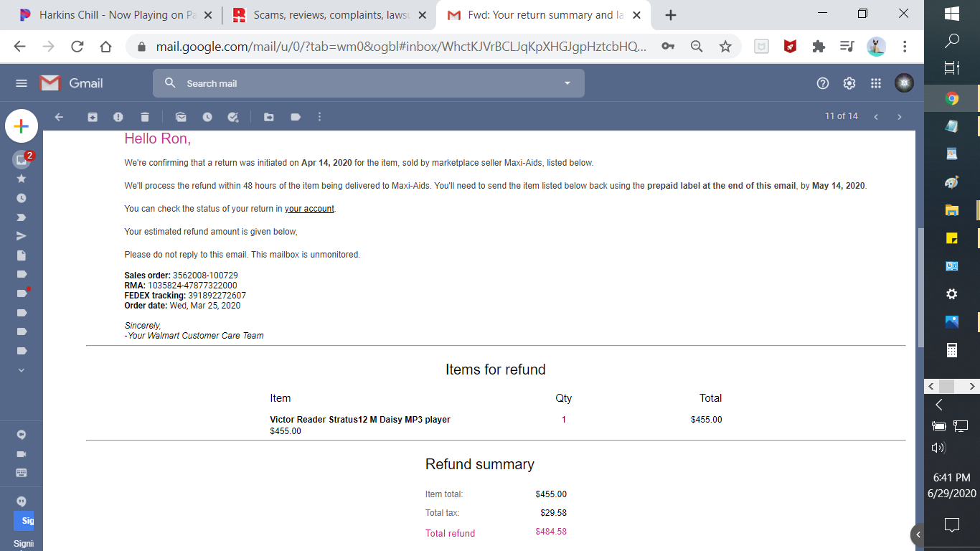Open a new browser tab
Image resolution: width=980 pixels, height=551 pixels.
(671, 15)
